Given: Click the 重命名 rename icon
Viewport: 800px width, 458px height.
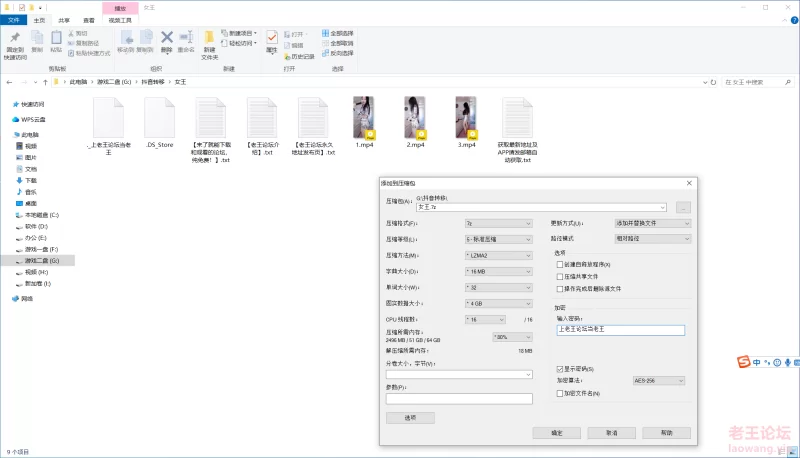Looking at the screenshot, I should [x=186, y=37].
